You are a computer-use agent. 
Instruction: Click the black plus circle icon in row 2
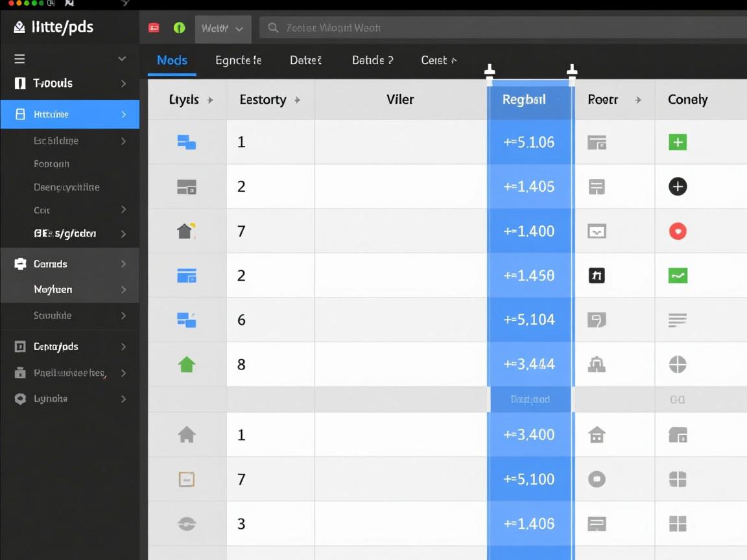[x=678, y=187]
